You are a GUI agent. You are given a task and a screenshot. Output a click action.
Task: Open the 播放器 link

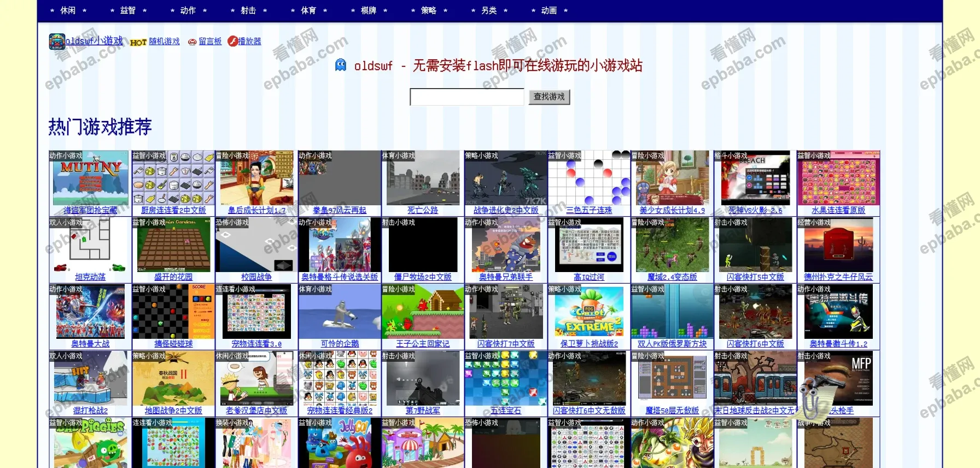pyautogui.click(x=249, y=42)
